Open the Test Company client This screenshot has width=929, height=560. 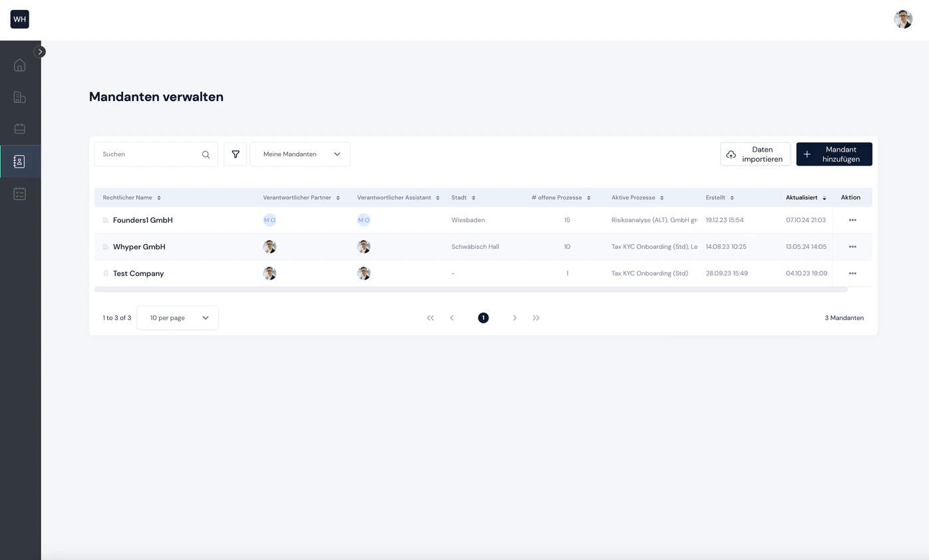click(x=138, y=273)
